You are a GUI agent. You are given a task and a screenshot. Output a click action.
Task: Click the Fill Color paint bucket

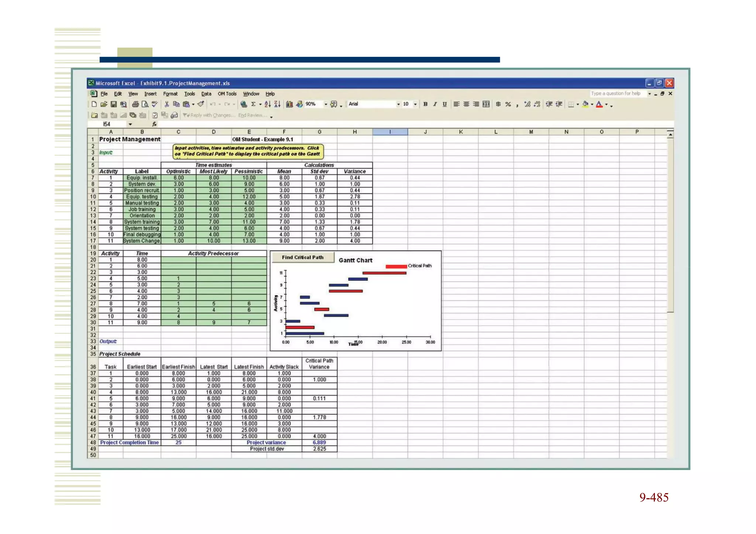point(585,104)
